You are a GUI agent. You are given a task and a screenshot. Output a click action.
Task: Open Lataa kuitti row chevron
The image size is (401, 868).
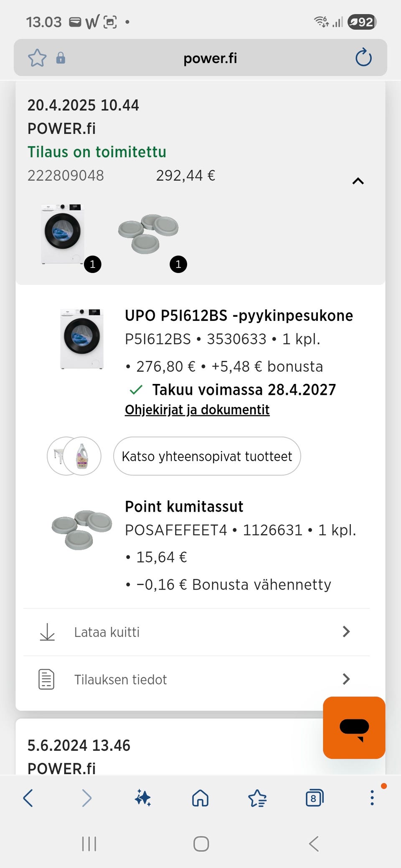pyautogui.click(x=346, y=632)
